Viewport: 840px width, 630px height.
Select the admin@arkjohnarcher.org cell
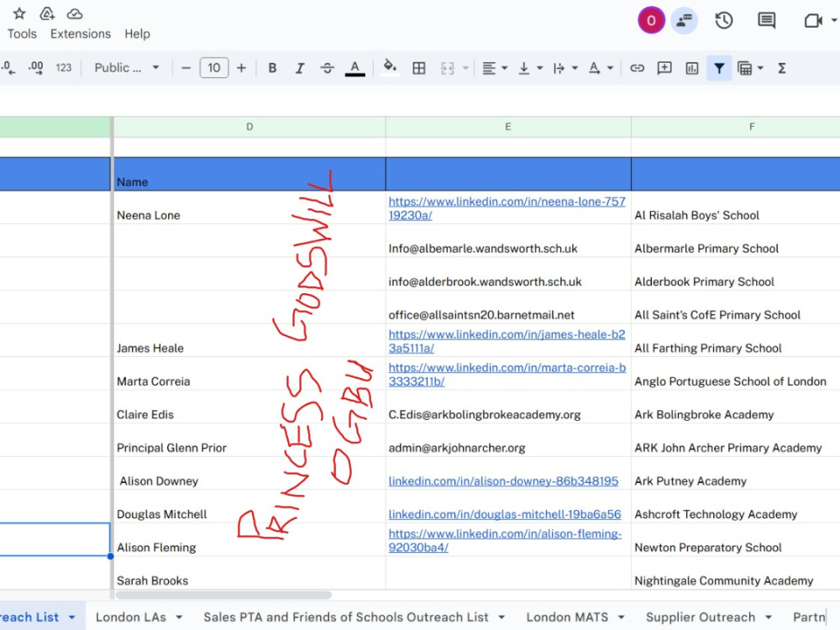click(508, 440)
